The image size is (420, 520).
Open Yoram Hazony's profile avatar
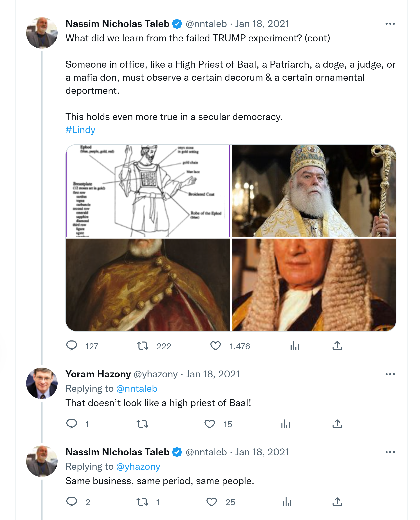[42, 383]
